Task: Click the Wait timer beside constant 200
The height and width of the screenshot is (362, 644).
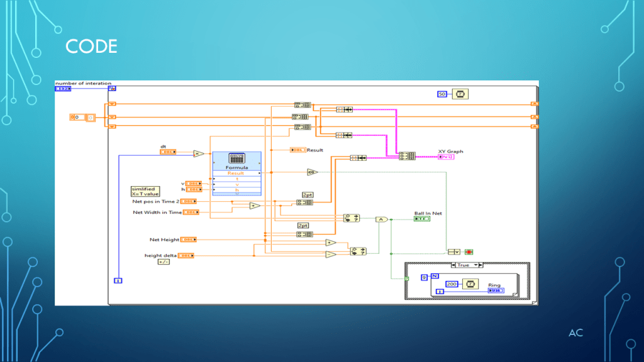Action: pyautogui.click(x=472, y=283)
